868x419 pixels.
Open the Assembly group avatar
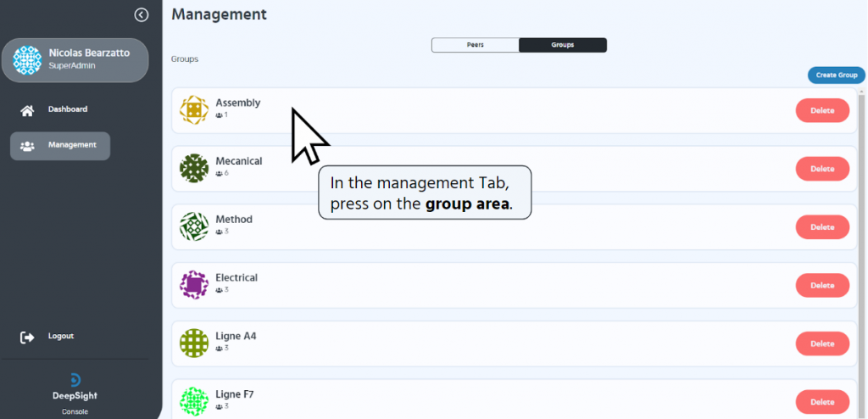[x=194, y=110]
